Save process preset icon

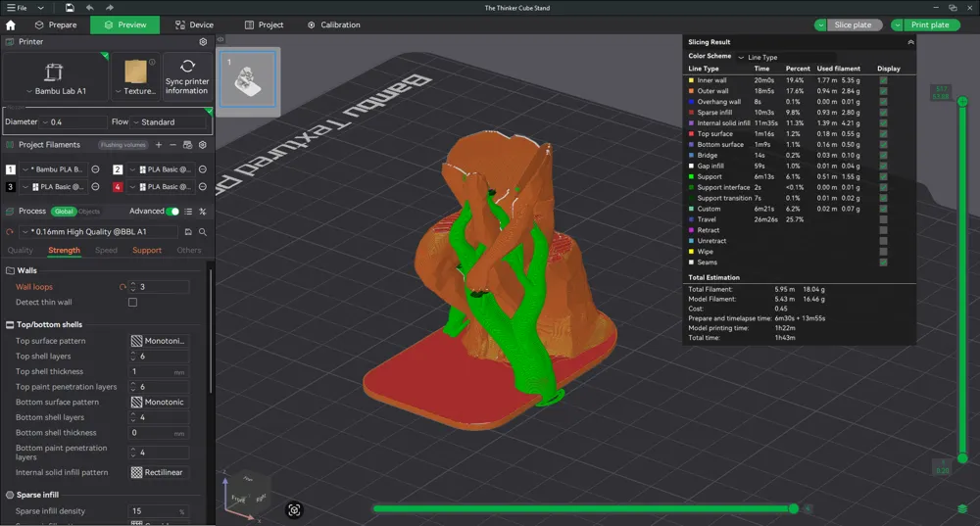click(188, 232)
